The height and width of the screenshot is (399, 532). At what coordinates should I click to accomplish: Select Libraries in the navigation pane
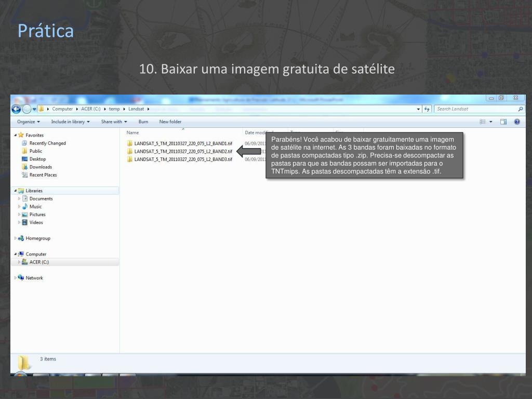tap(34, 191)
